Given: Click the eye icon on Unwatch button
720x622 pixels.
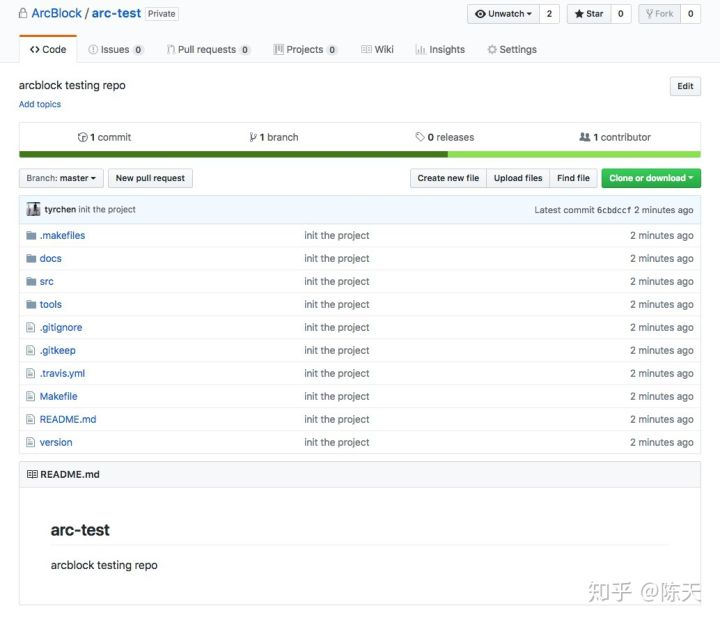Looking at the screenshot, I should pyautogui.click(x=480, y=14).
